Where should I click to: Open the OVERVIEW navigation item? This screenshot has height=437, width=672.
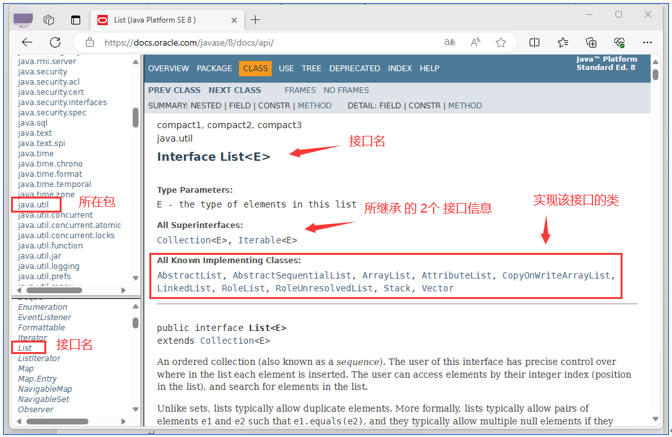pyautogui.click(x=168, y=69)
